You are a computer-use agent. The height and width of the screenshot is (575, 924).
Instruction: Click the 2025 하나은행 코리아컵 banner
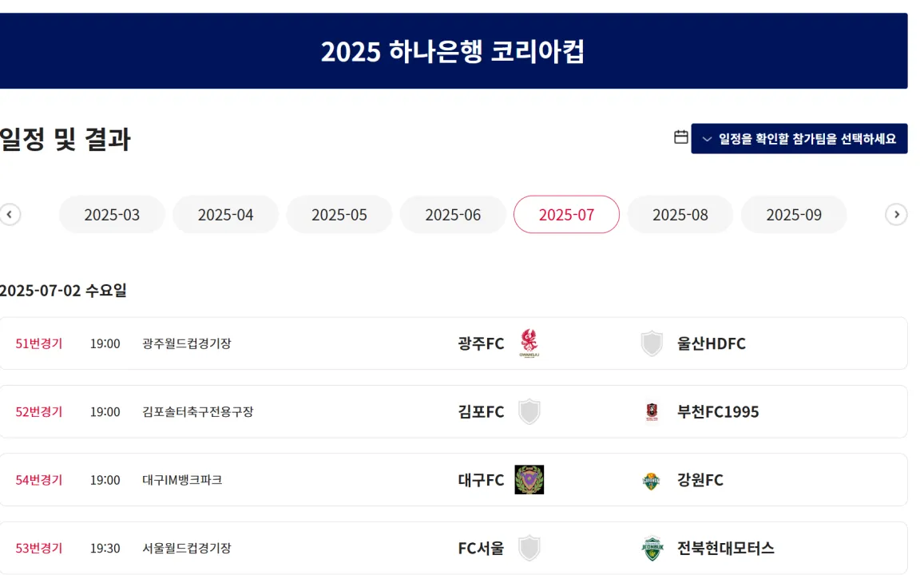point(453,50)
